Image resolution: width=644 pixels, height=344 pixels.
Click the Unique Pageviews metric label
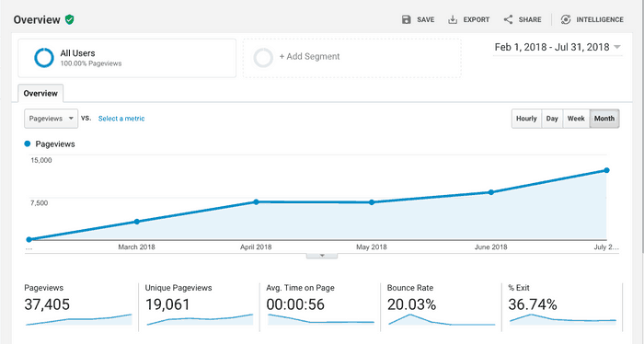(x=178, y=288)
